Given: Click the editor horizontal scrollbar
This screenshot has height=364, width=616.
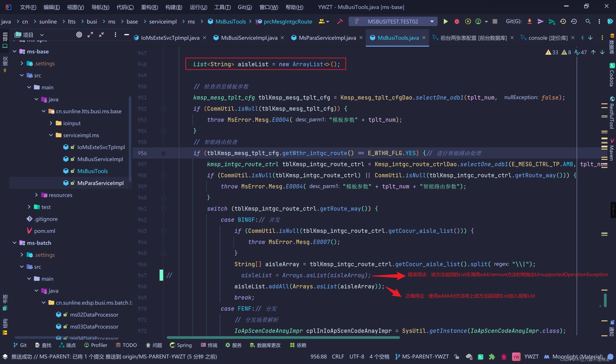Looking at the screenshot, I should 283,338.
